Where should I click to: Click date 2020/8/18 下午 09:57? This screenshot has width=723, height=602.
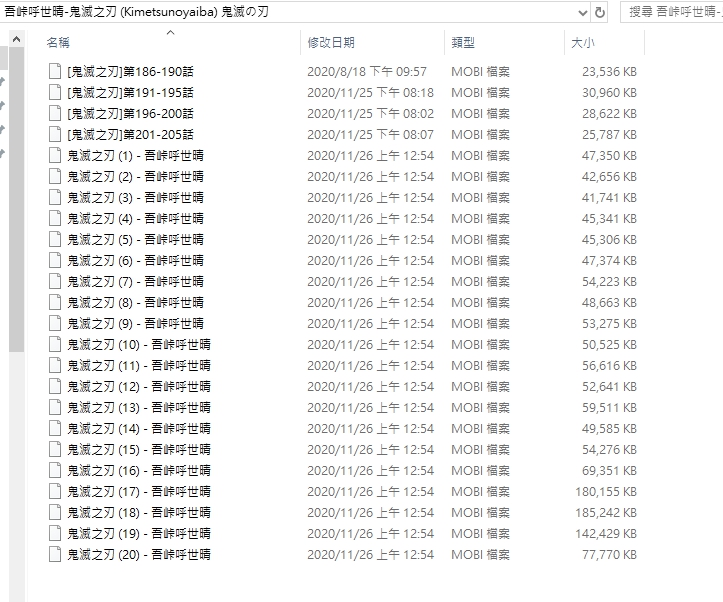click(x=367, y=71)
